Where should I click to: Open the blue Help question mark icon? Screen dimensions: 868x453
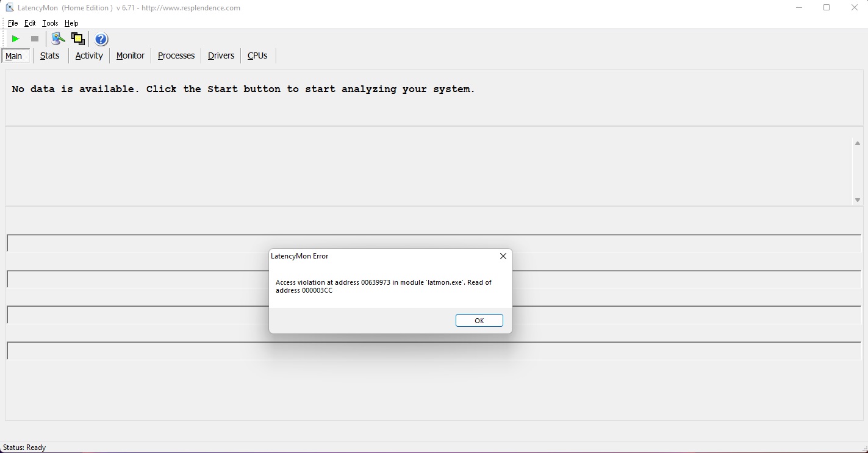[x=101, y=39]
